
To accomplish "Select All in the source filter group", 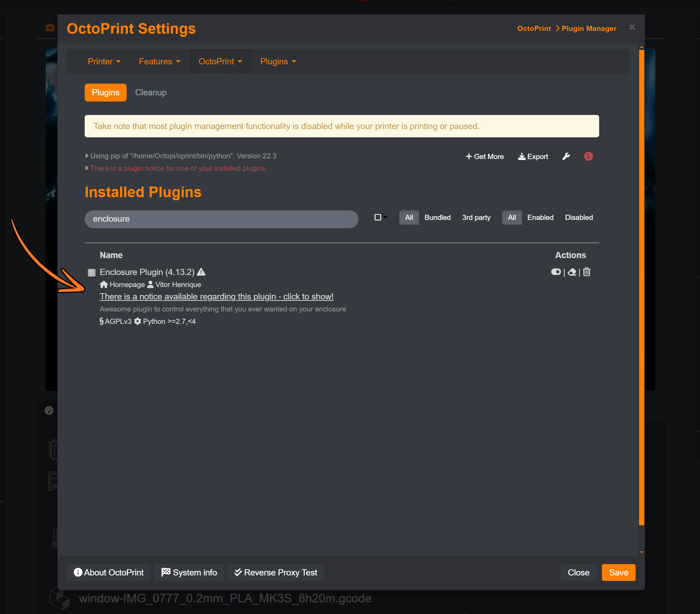I will pyautogui.click(x=409, y=218).
